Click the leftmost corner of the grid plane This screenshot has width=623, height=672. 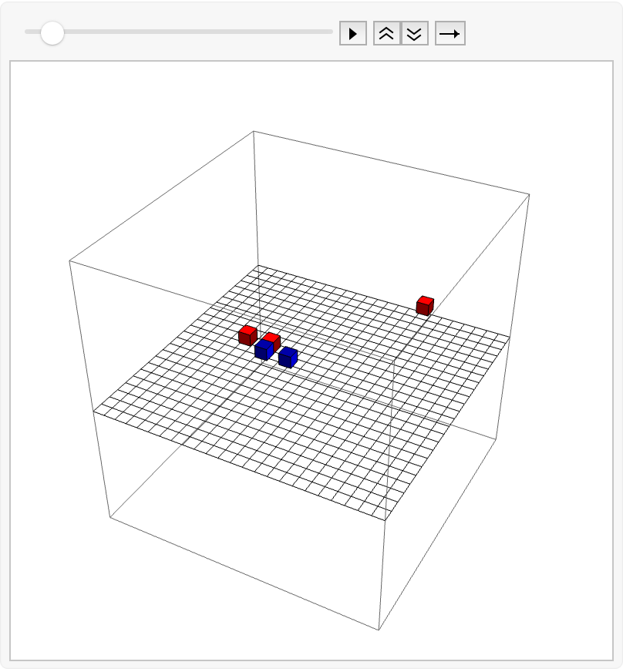point(93,411)
